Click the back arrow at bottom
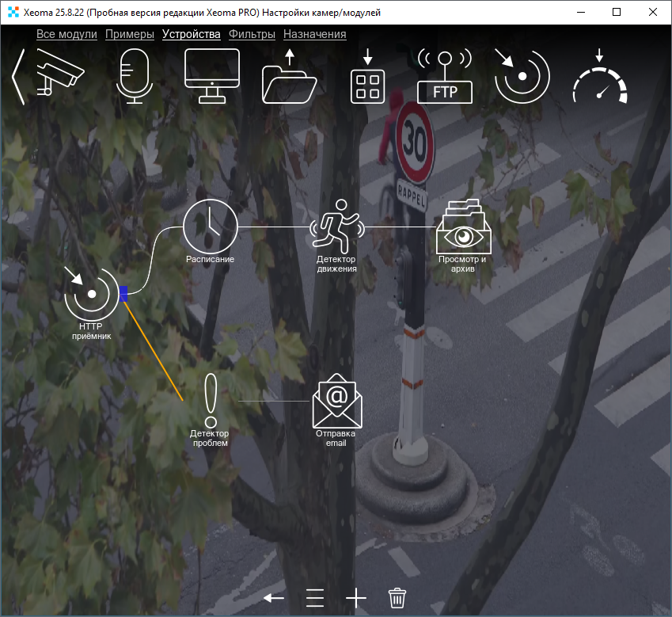 pos(274,598)
